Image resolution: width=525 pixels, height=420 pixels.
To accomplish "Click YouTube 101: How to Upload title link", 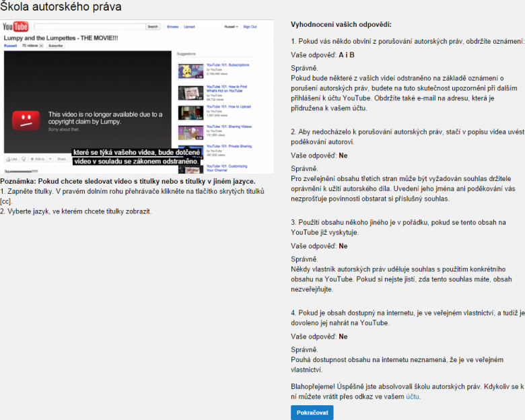I will coord(229,106).
